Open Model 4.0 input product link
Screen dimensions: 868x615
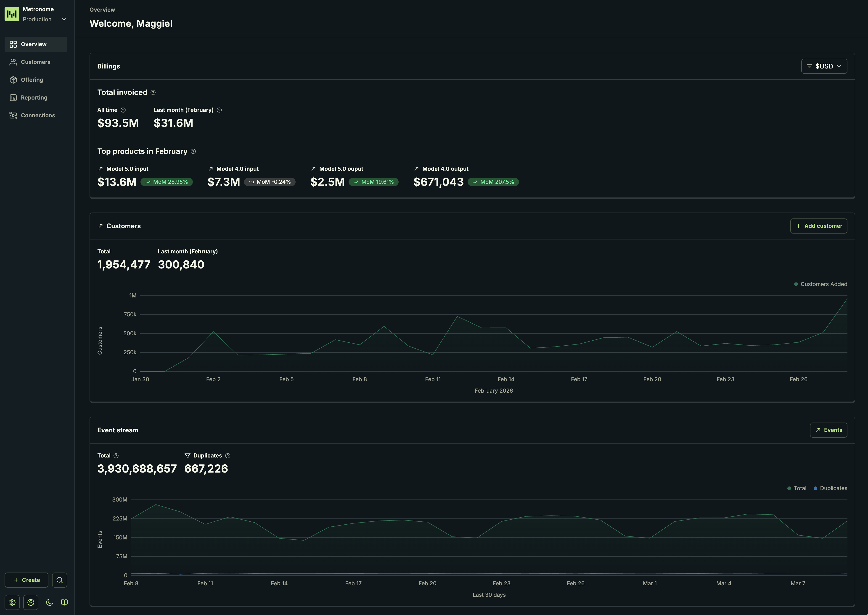[x=233, y=169]
